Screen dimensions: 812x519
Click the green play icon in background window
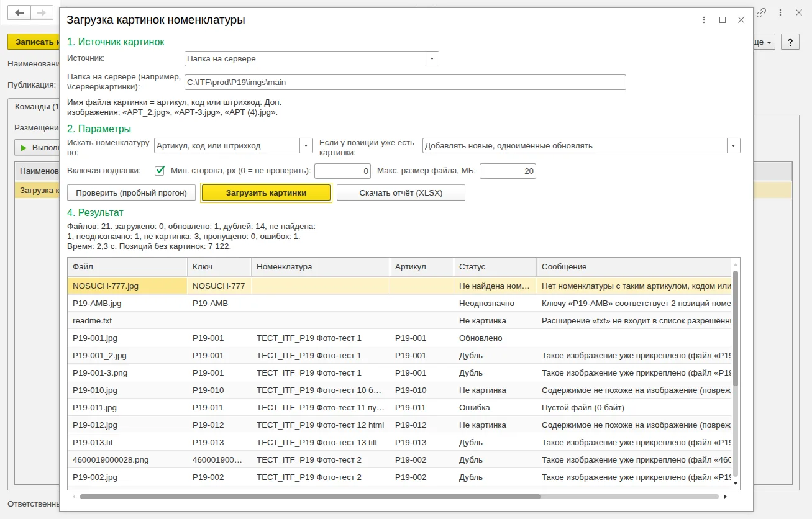coord(24,148)
